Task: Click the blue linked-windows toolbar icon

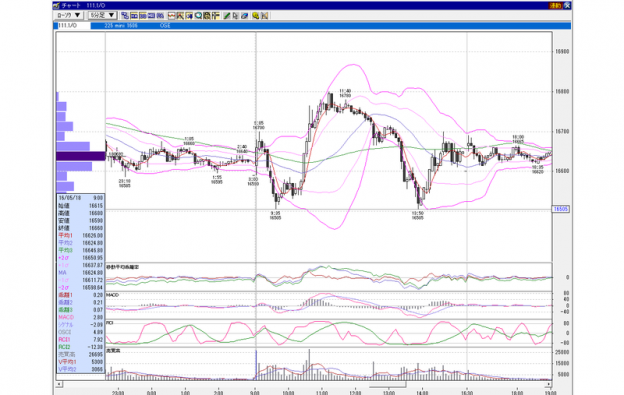Action: [125, 16]
